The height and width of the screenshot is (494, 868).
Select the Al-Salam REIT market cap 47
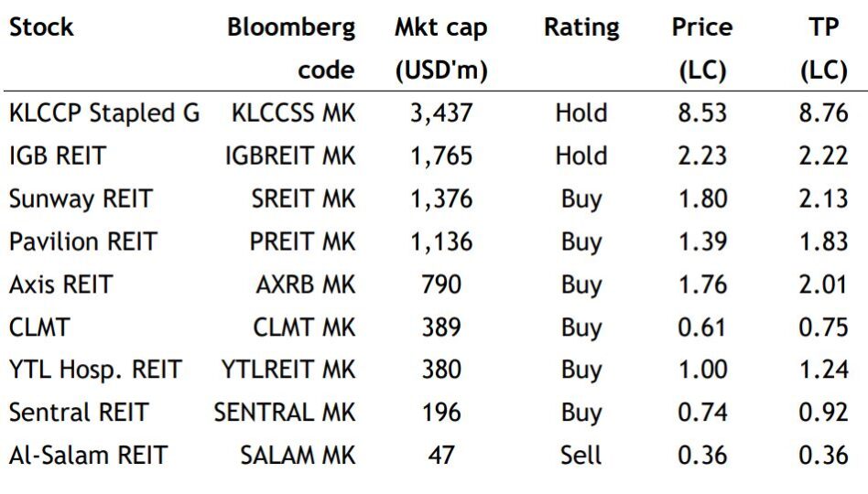point(441,456)
